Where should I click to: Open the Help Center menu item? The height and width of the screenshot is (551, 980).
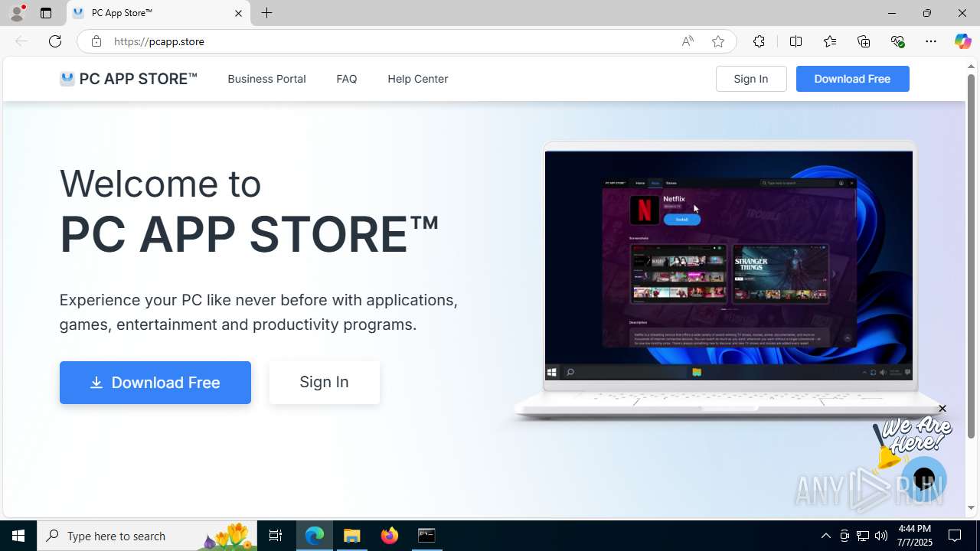pyautogui.click(x=418, y=79)
